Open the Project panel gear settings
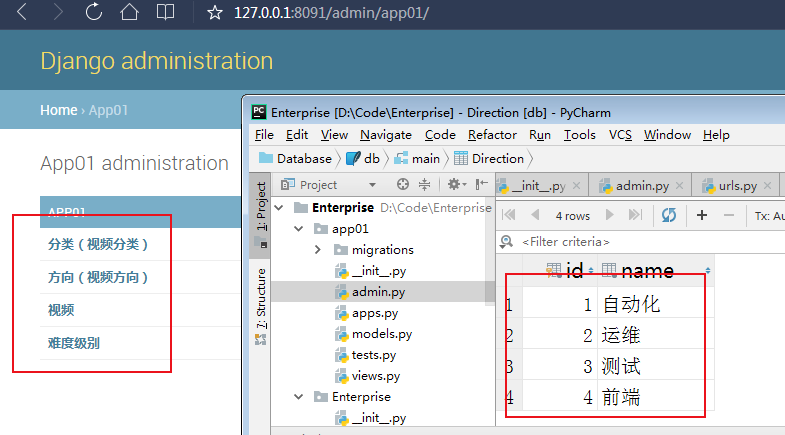 tap(456, 185)
